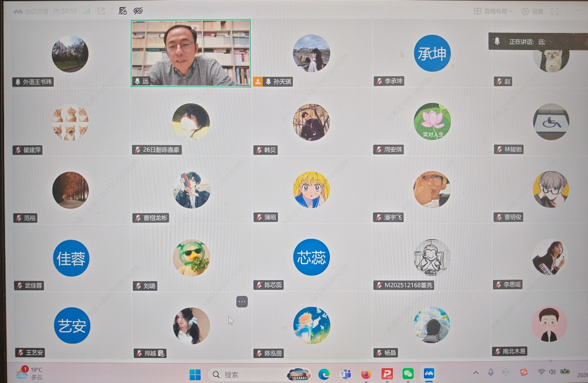This screenshot has height=383, width=588.
Task: Click the taskbar 搜索 search box
Action: (x=259, y=374)
